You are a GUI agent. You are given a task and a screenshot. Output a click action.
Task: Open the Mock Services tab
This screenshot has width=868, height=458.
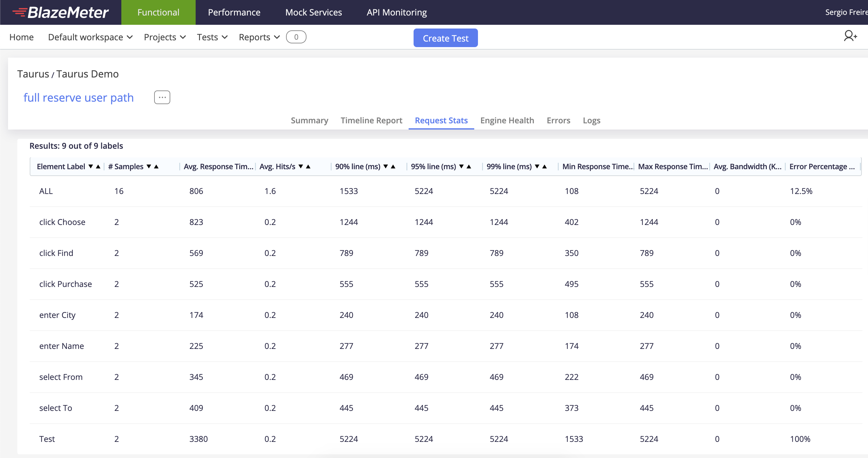[314, 12]
